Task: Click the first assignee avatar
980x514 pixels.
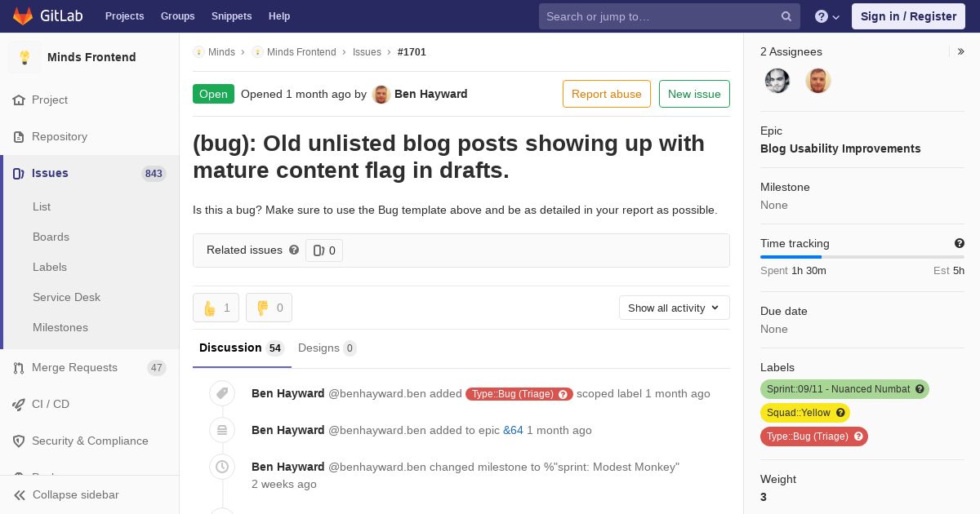Action: (x=777, y=81)
